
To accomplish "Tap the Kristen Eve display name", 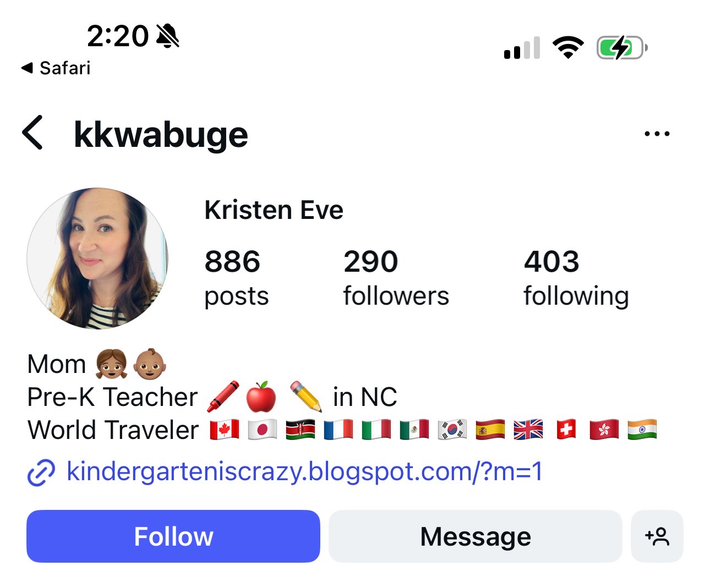I will [274, 210].
